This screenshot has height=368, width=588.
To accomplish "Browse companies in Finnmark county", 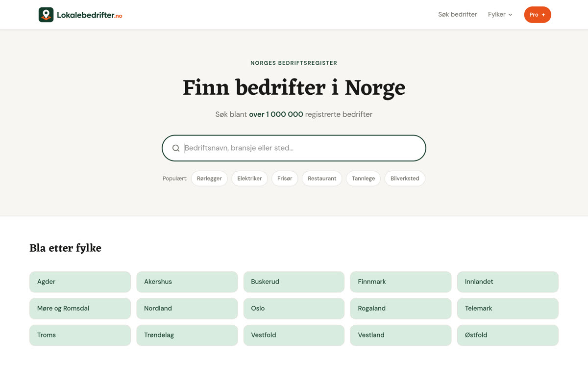I will coord(401,282).
